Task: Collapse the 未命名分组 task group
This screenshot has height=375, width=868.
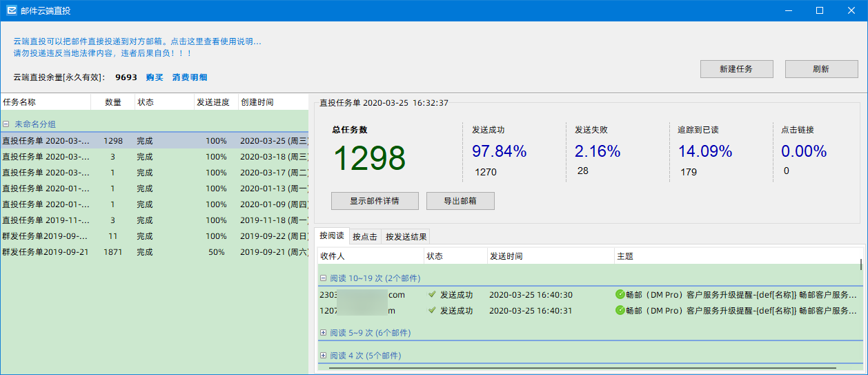Action: point(6,124)
